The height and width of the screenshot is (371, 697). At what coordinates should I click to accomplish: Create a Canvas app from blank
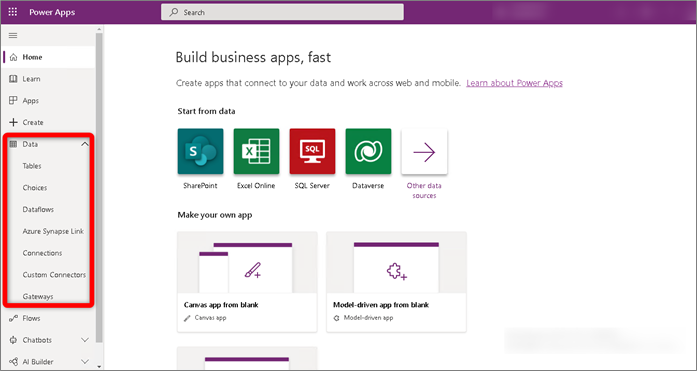coord(247,282)
